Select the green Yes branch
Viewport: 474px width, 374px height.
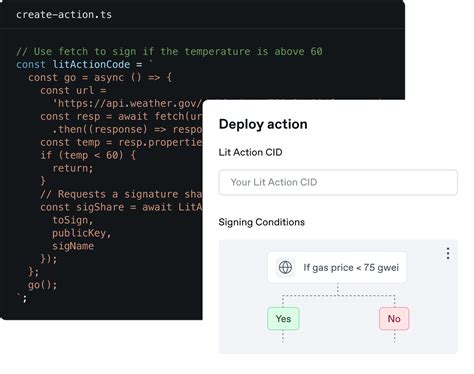(x=283, y=319)
